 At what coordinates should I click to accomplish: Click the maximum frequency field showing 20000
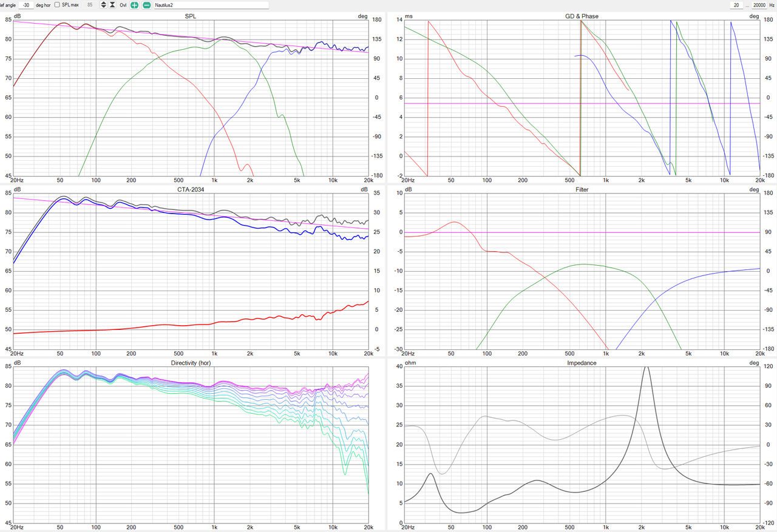(759, 5)
